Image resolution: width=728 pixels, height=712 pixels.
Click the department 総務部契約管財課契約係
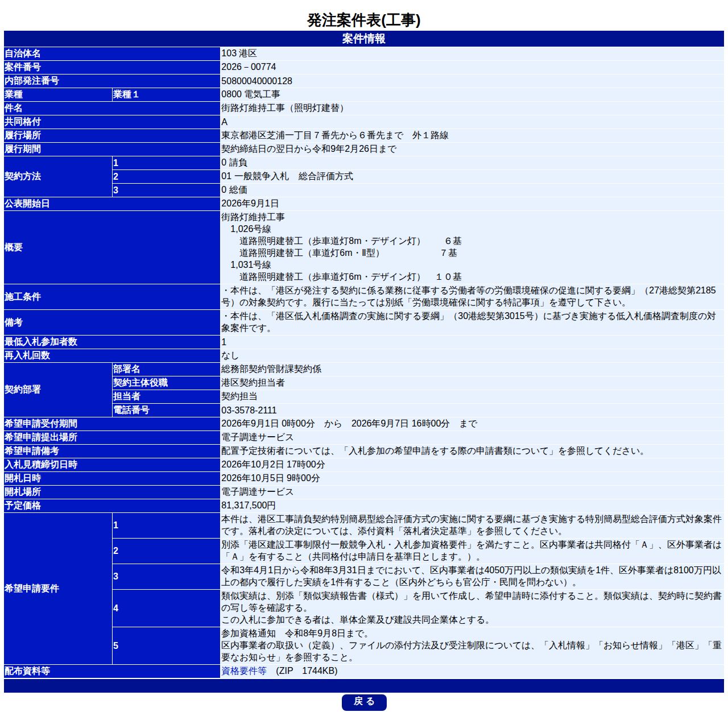coord(271,369)
